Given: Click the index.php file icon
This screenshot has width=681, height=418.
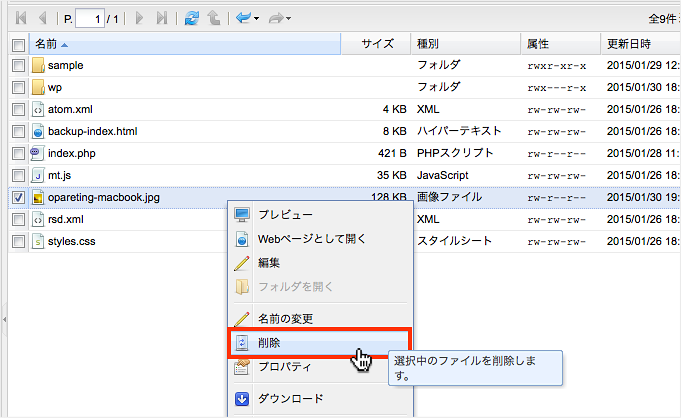Looking at the screenshot, I should click(37, 153).
